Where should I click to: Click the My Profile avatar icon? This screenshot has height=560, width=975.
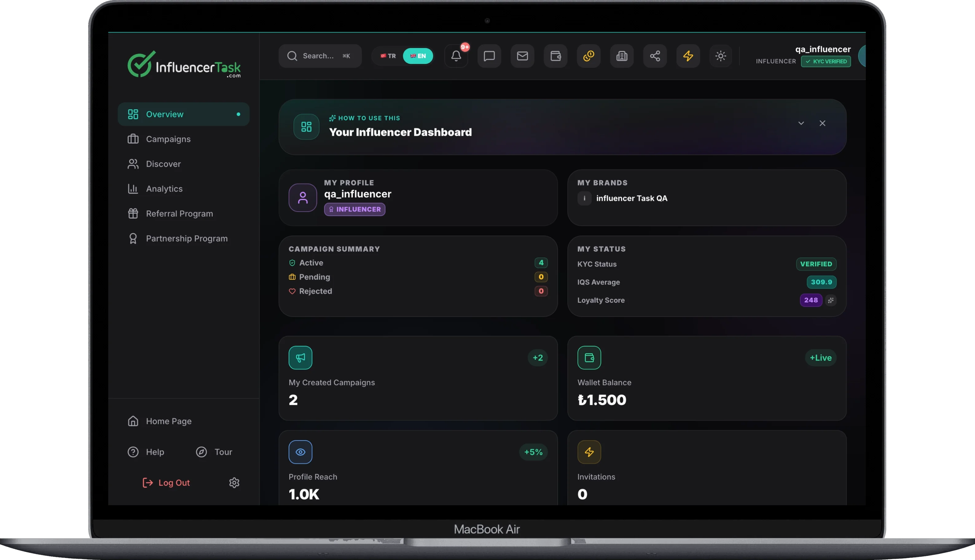(303, 198)
